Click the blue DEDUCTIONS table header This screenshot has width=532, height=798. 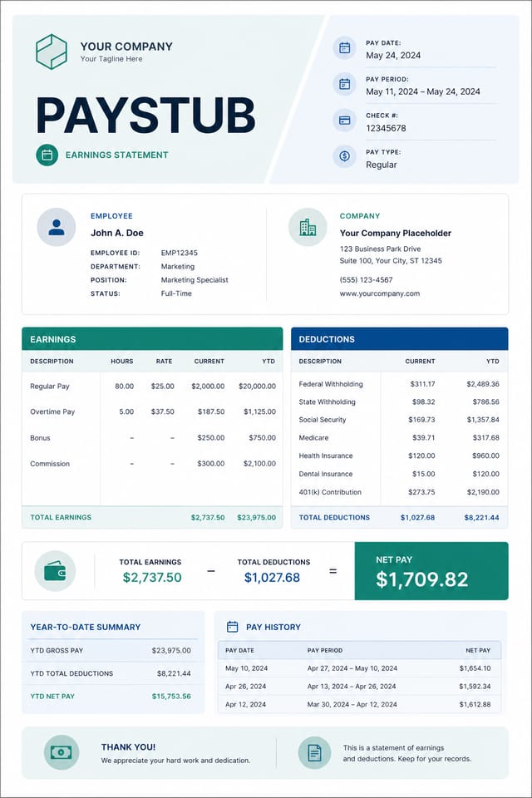pyautogui.click(x=400, y=339)
